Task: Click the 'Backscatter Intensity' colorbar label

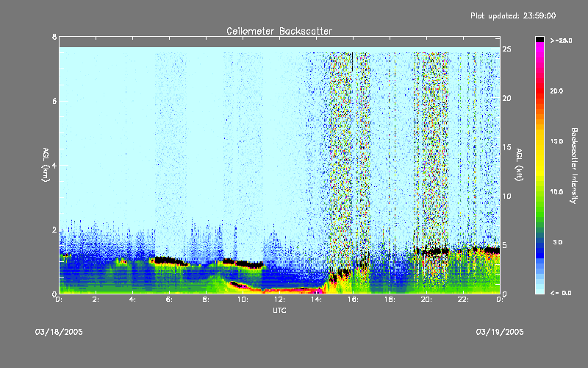Action: (x=574, y=165)
